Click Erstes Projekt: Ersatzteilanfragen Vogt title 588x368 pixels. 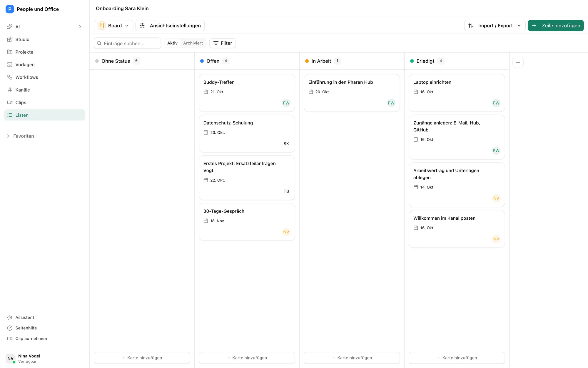click(240, 167)
